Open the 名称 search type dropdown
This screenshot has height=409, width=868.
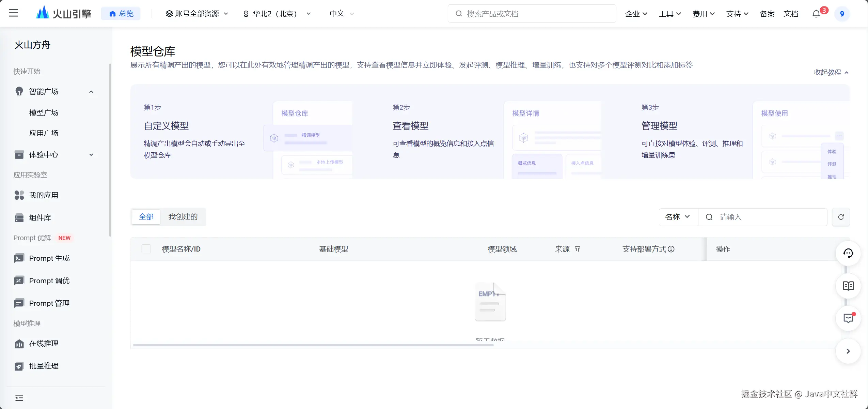[678, 217]
